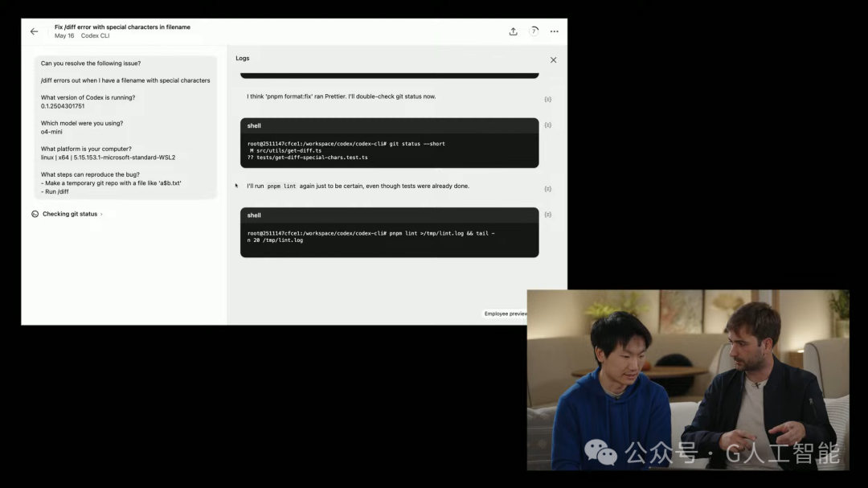This screenshot has width=868, height=488.
Task: Click the Employee preview button
Action: tap(506, 314)
